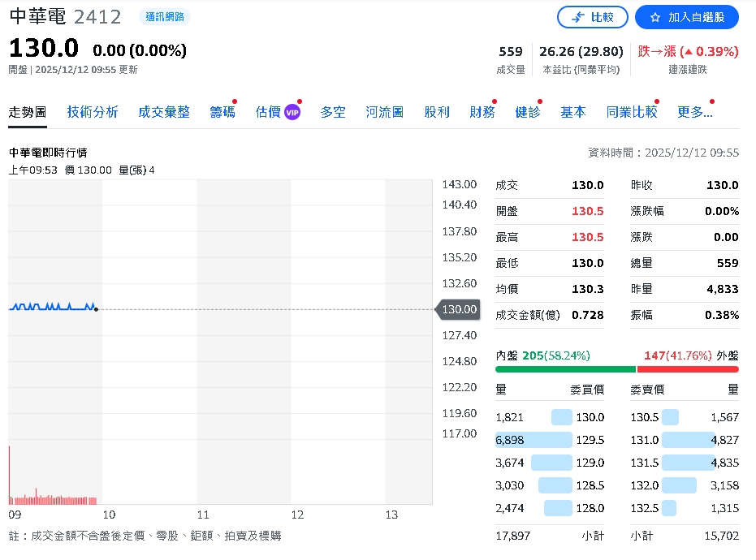Viewport: 756px width, 560px height.
Task: Click the star icon in 加入自選股 button
Action: (655, 17)
